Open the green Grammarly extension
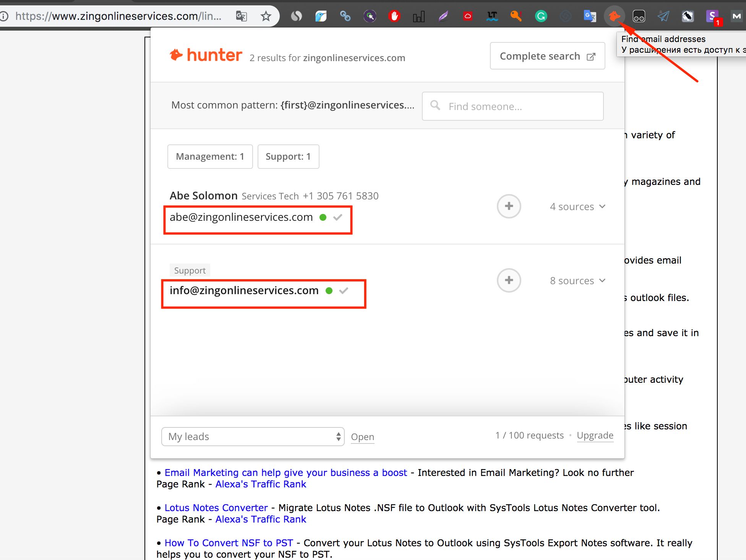Viewport: 746px width, 560px height. click(x=541, y=16)
